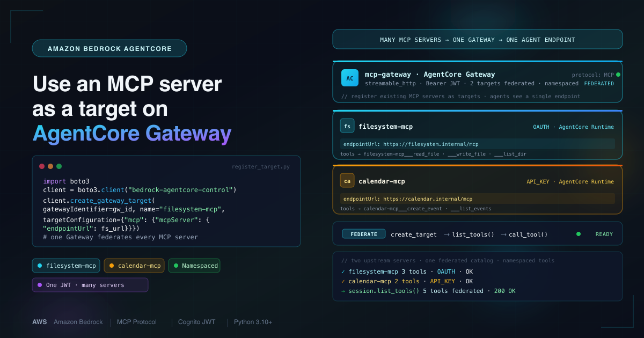Click the calendar-mcp card title

pos(382,181)
